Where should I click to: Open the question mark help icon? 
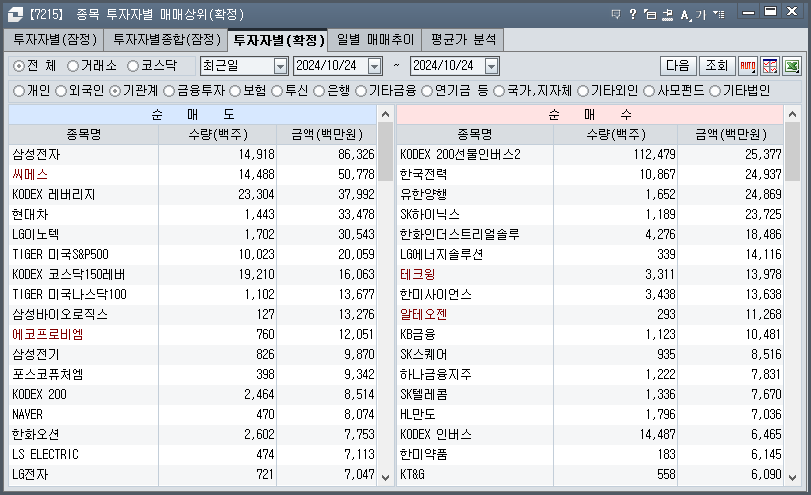[x=633, y=14]
